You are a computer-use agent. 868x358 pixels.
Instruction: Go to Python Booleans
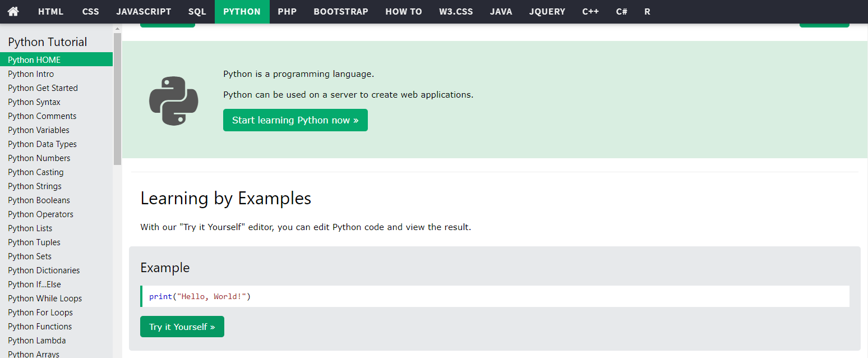pos(56,200)
